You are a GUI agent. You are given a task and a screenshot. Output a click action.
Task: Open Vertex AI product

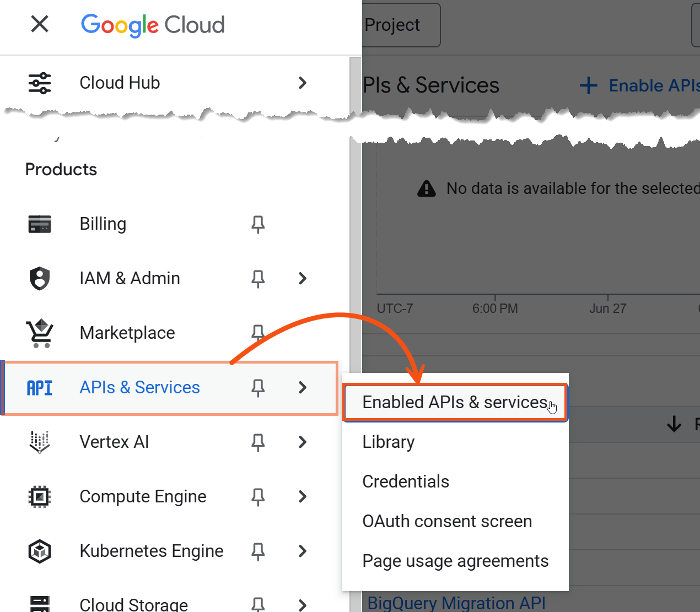point(114,442)
